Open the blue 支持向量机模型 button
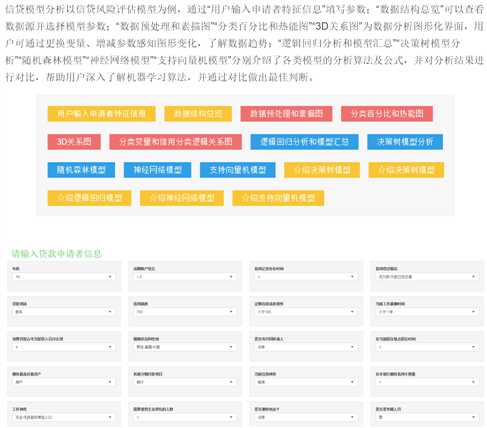This screenshot has height=428, width=487. (238, 170)
